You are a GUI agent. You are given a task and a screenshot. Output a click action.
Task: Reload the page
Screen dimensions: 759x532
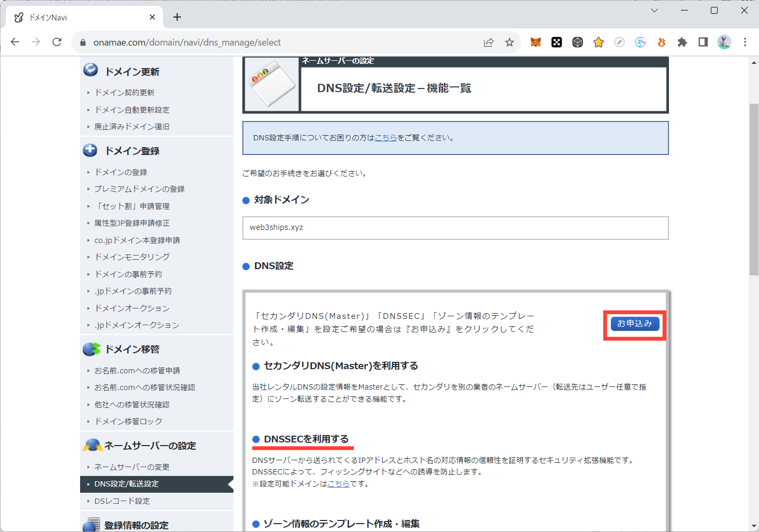tap(57, 42)
